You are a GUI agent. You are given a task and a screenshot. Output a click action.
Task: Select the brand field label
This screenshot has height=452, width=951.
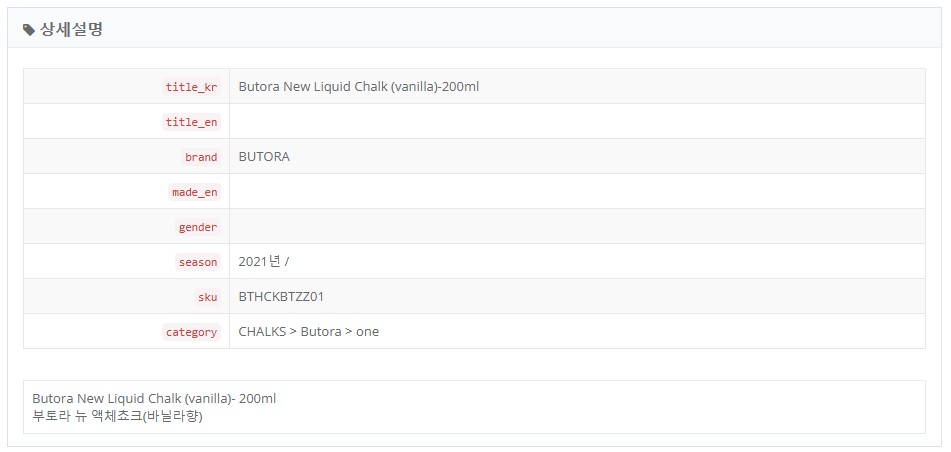201,157
